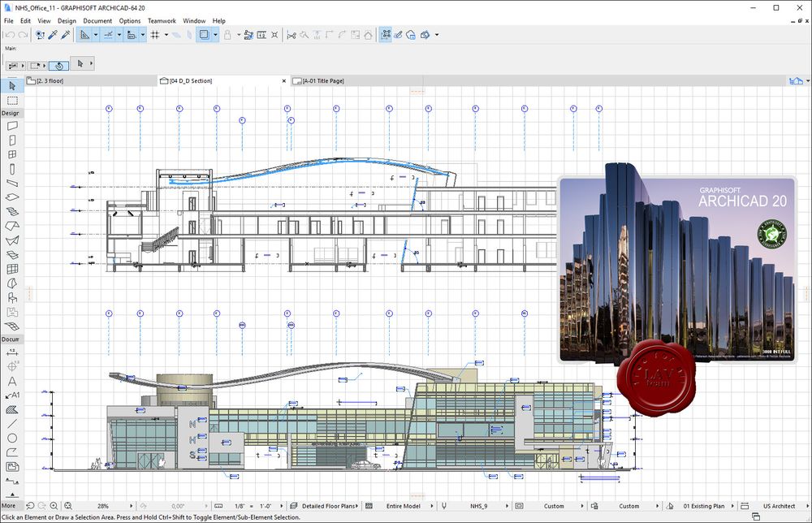The width and height of the screenshot is (812, 523).
Task: Open scale 1/8" = 1'-0" dropdown
Action: [282, 506]
